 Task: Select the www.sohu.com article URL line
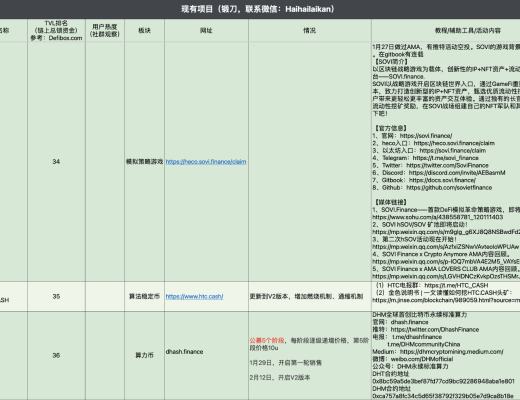coord(438,217)
